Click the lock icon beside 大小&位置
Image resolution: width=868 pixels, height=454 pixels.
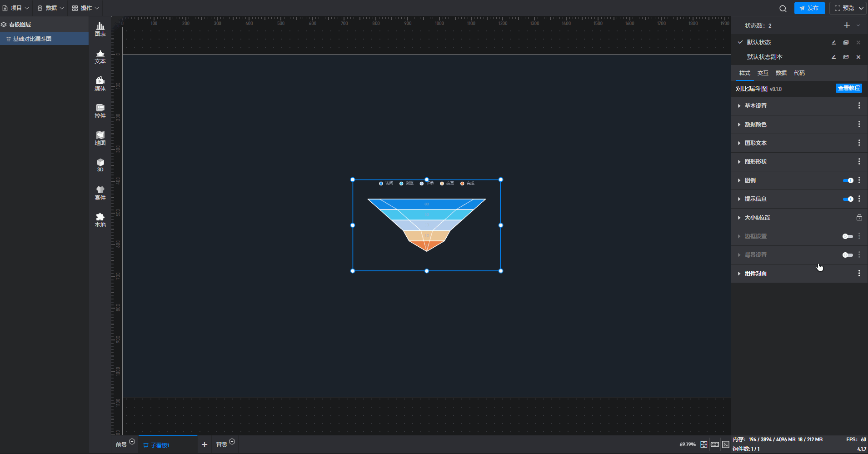859,218
